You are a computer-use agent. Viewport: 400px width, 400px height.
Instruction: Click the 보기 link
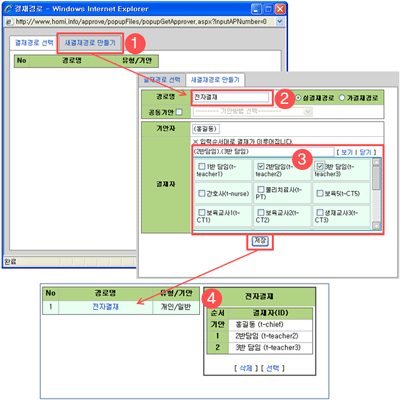tap(347, 152)
